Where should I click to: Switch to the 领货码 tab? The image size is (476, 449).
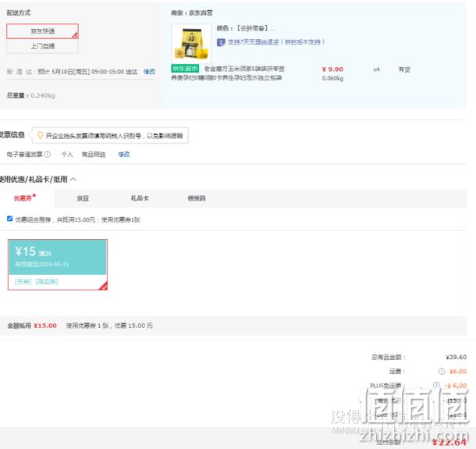[197, 198]
